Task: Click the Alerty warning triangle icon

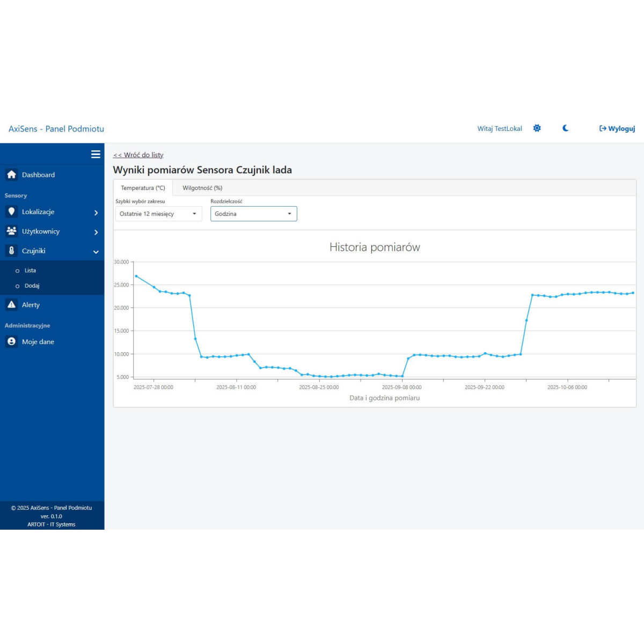Action: tap(11, 305)
